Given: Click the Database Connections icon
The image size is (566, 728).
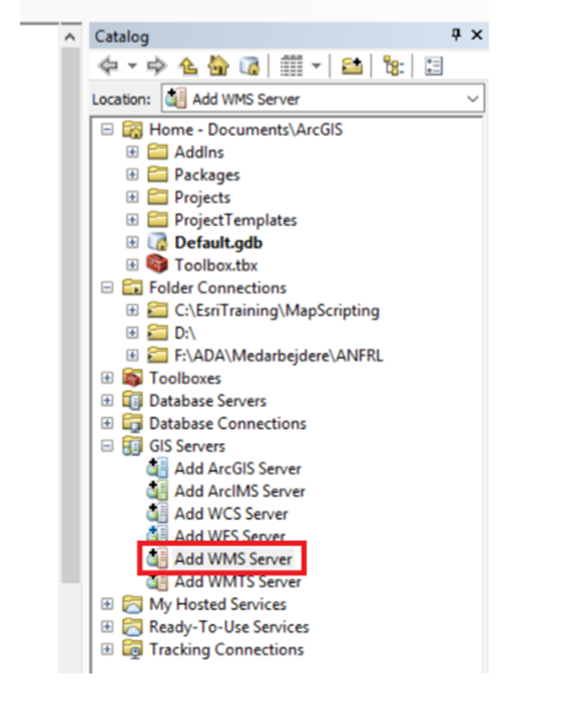Looking at the screenshot, I should coord(133,423).
